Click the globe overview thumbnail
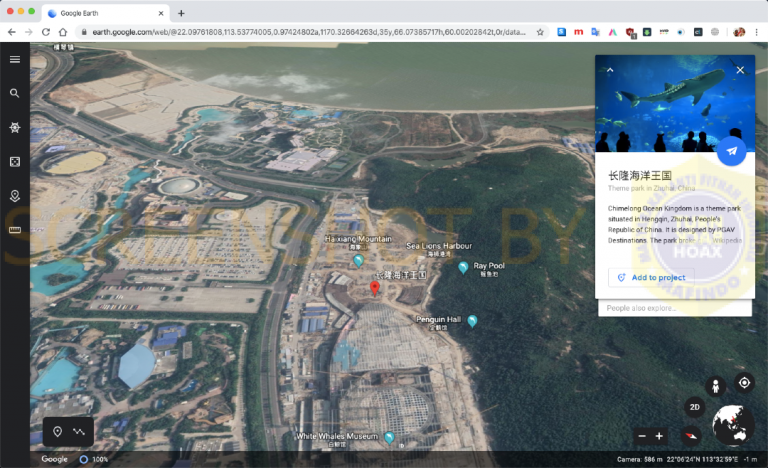The height and width of the screenshot is (468, 768). click(733, 425)
